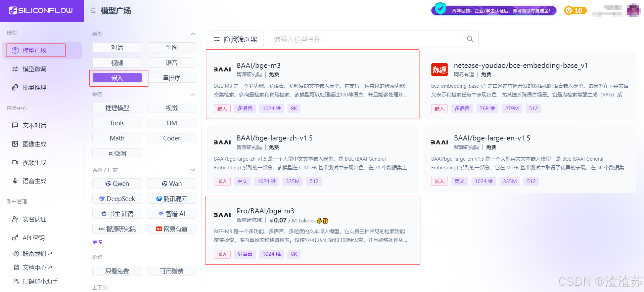
Task: Click the API 密钥 key icon
Action: coord(15,238)
